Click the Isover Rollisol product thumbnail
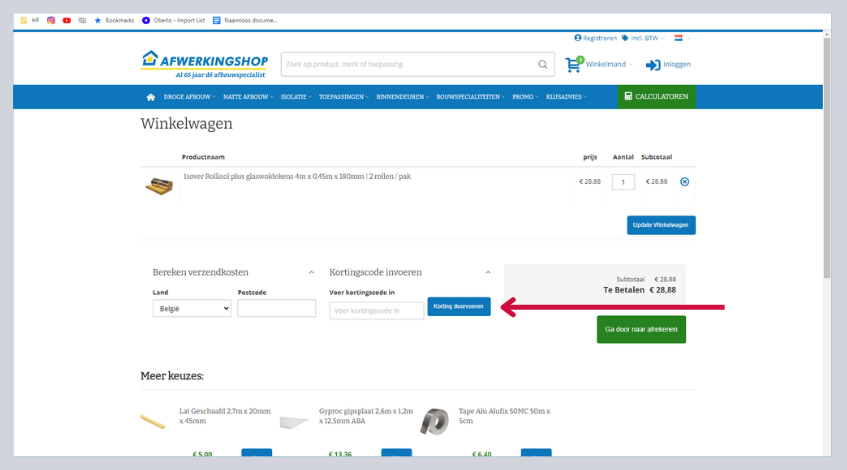The height and width of the screenshot is (470, 847). pos(160,184)
